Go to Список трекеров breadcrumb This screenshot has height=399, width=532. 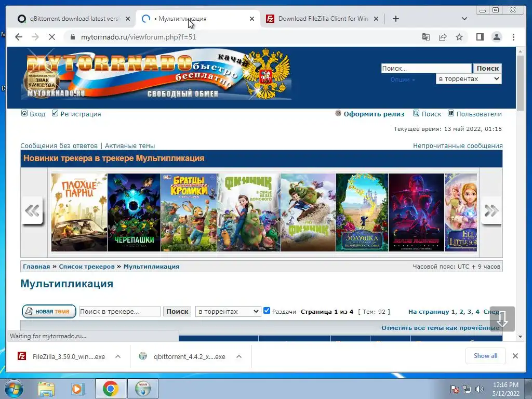point(87,267)
